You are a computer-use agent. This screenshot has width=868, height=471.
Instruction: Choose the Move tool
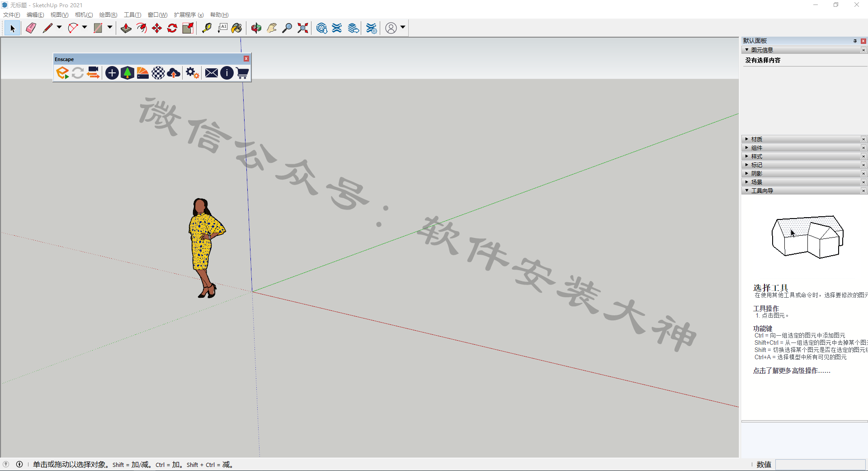[x=157, y=28]
